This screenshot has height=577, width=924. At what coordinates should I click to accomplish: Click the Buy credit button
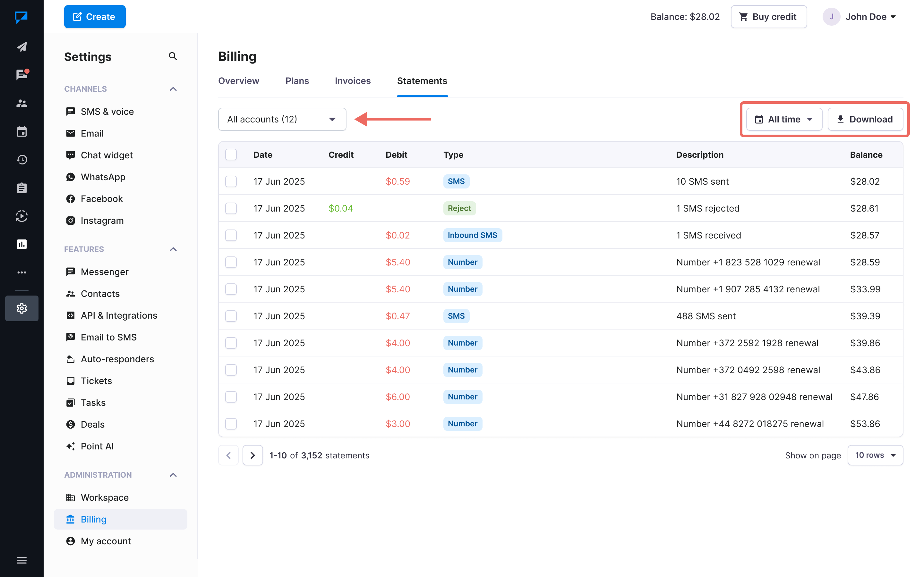click(x=768, y=17)
